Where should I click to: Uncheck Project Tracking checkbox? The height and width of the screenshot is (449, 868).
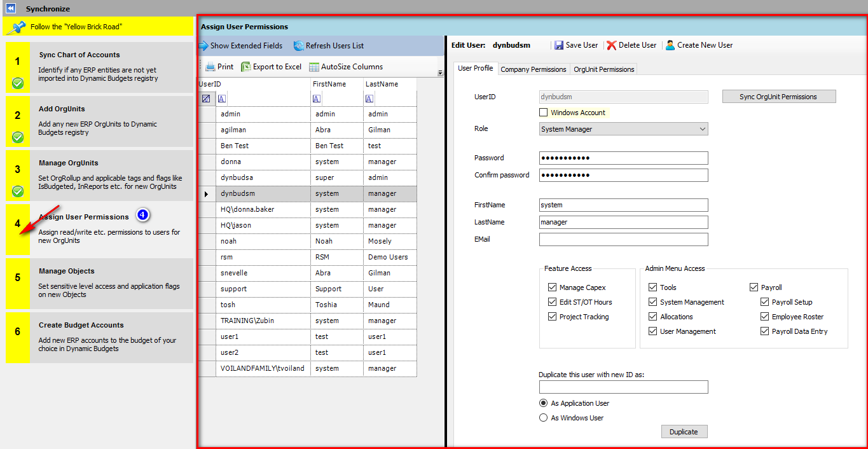coord(552,317)
